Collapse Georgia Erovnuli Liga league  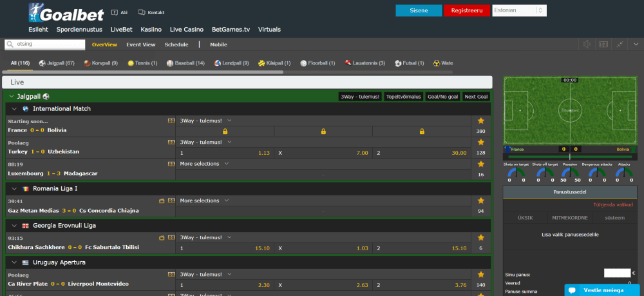coord(14,226)
